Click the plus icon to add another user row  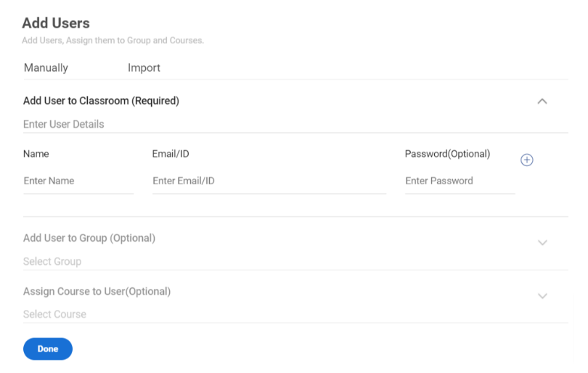pos(526,160)
